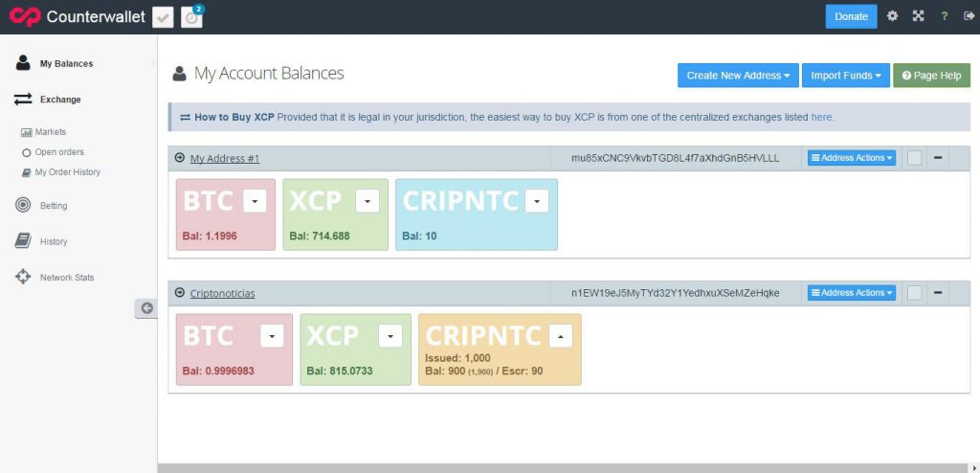This screenshot has width=980, height=473.
Task: Open the Import Funds dropdown
Action: click(x=846, y=75)
